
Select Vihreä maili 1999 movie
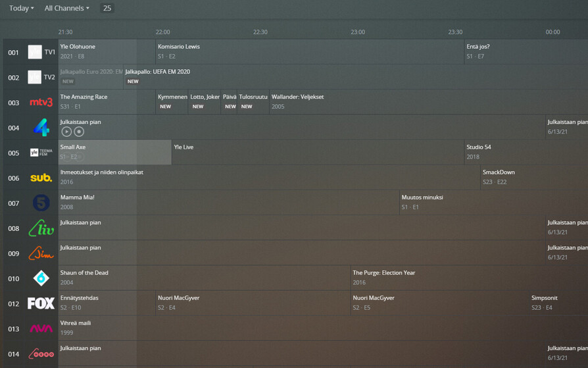coord(323,329)
